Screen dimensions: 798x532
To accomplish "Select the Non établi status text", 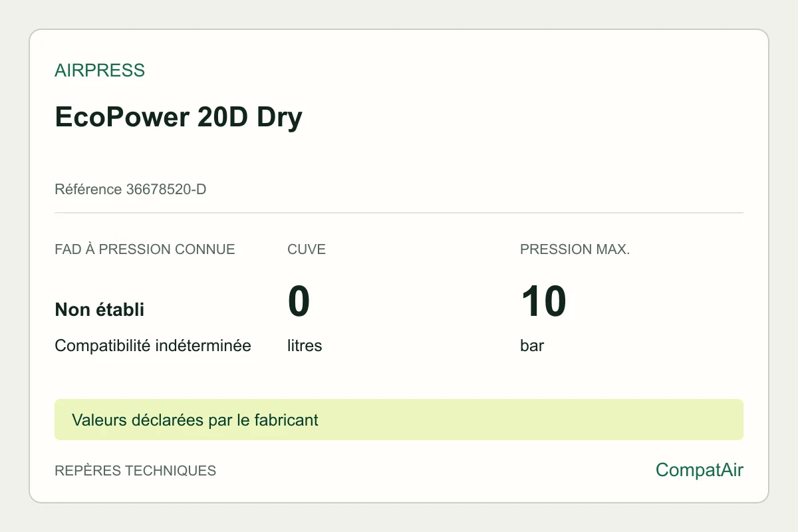I will pos(100,309).
